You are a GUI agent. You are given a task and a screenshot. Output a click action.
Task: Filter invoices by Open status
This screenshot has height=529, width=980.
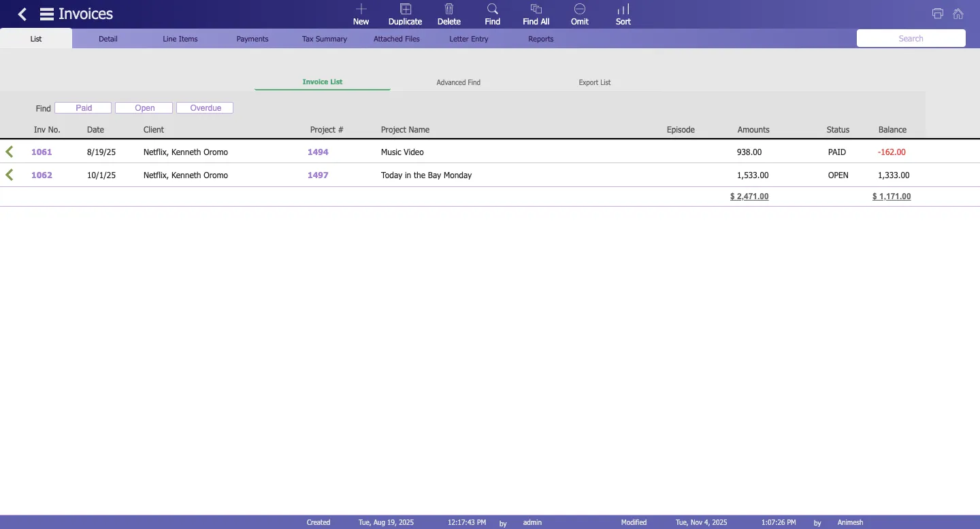[144, 107]
